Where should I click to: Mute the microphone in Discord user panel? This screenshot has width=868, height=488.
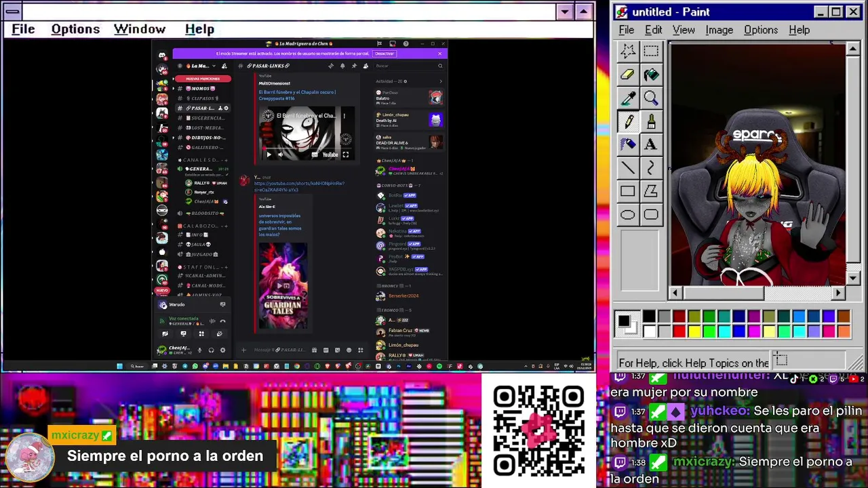199,350
